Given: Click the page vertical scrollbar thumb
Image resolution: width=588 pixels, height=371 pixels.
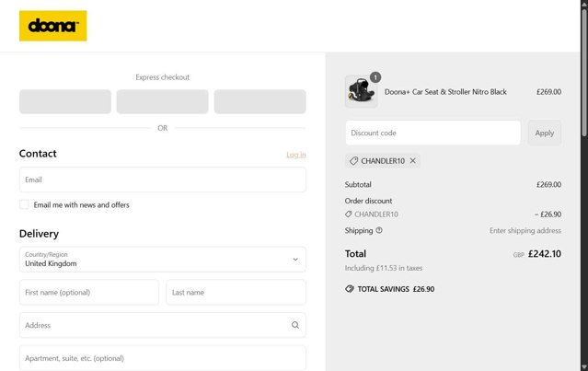Looking at the screenshot, I should click(x=584, y=71).
